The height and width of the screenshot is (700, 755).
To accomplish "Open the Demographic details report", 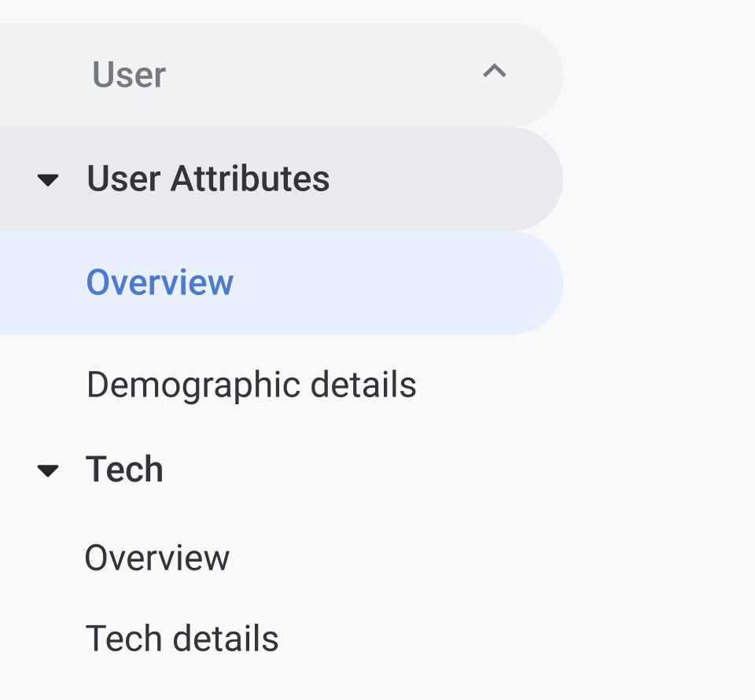I will click(x=251, y=385).
